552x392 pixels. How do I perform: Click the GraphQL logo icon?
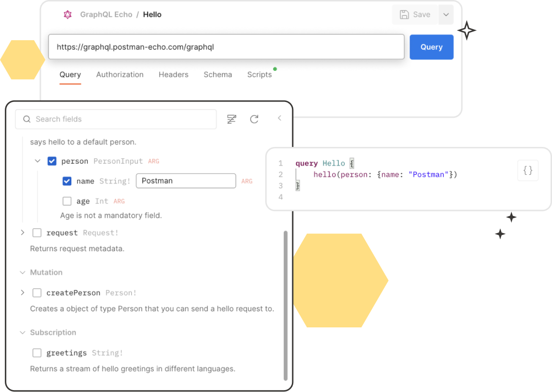point(68,14)
